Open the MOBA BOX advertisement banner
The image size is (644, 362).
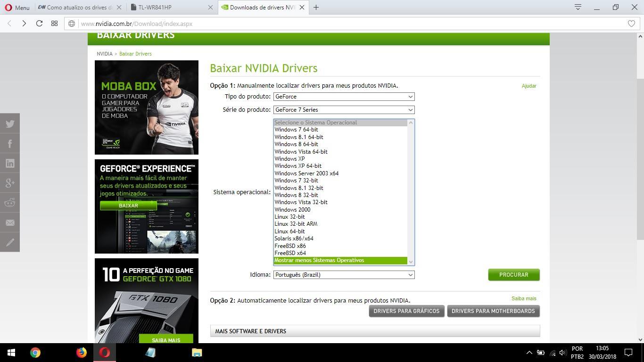click(147, 107)
